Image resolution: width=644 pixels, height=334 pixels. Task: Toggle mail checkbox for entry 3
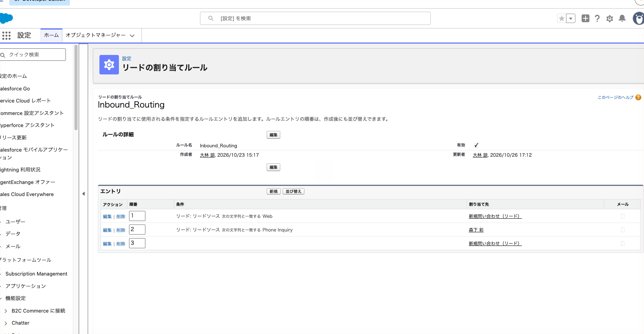point(623,244)
